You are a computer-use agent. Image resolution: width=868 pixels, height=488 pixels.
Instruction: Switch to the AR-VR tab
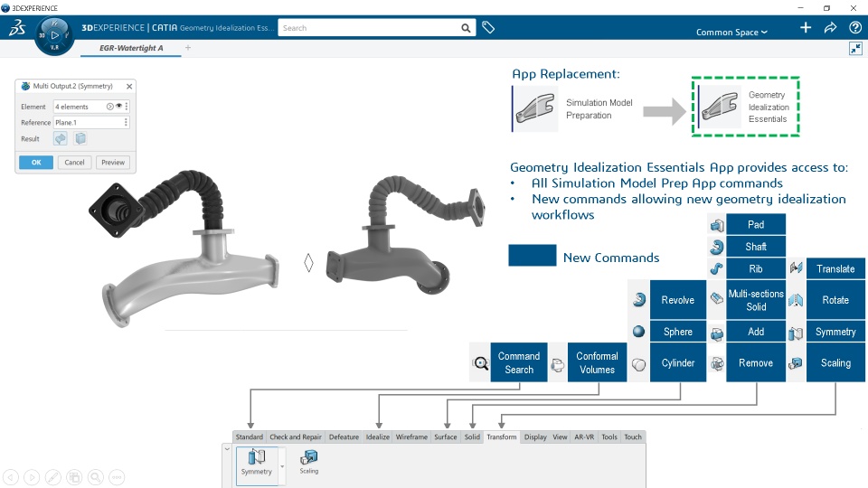(584, 437)
